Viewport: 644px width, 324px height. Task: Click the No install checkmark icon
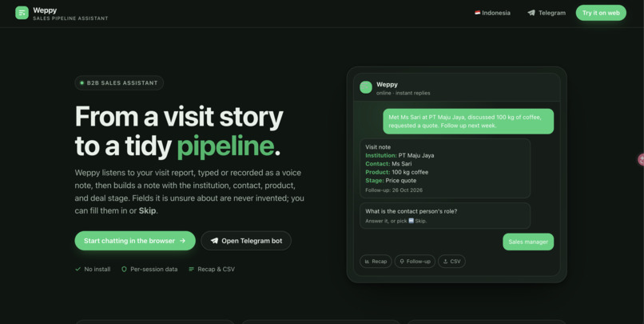78,270
